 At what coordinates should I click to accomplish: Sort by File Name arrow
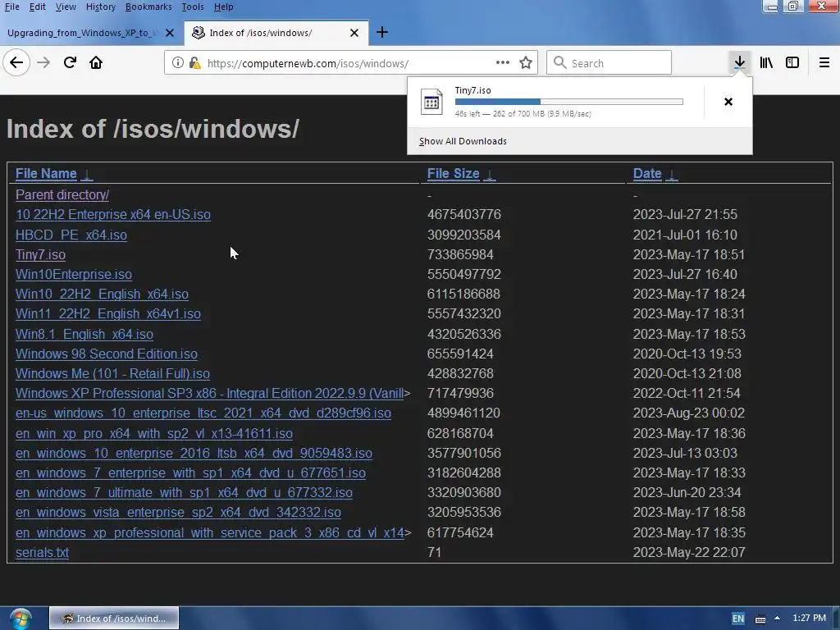tap(87, 174)
